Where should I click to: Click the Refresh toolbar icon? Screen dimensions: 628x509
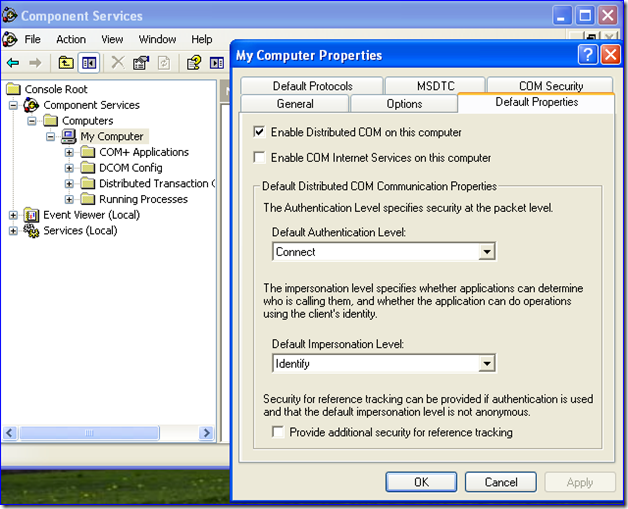pos(164,63)
